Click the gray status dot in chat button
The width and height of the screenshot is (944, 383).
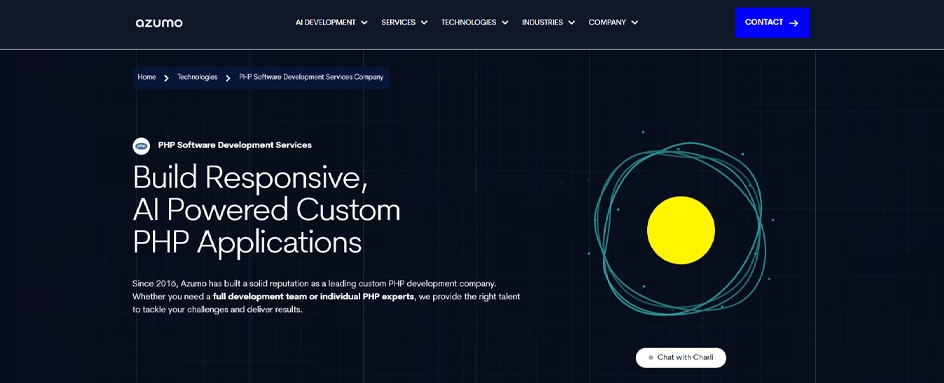[x=651, y=358]
